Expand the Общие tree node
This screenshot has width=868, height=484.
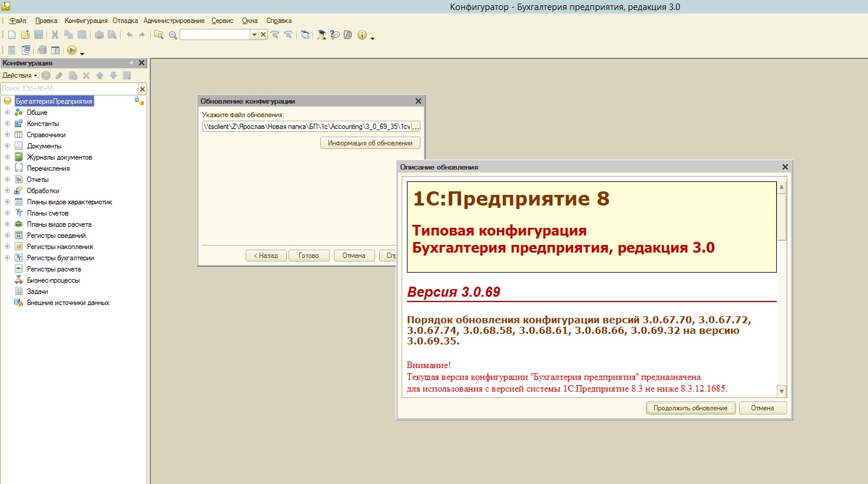(x=7, y=112)
